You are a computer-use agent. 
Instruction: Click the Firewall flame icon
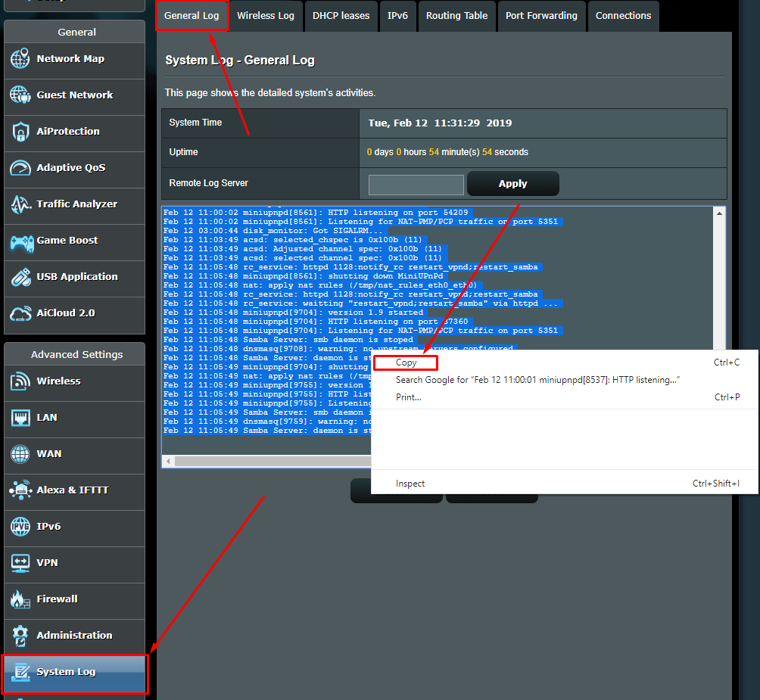[20, 599]
